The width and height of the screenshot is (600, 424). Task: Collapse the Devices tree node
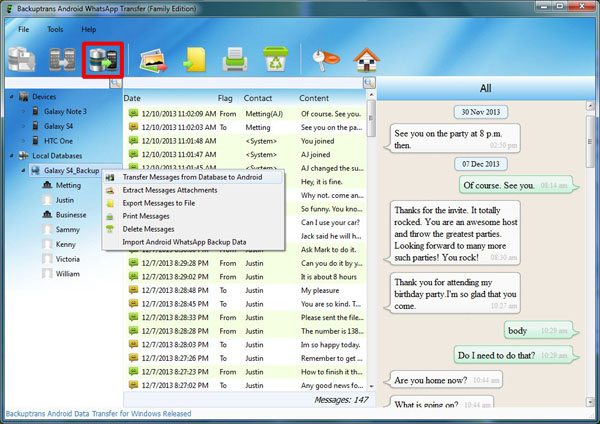[11, 97]
